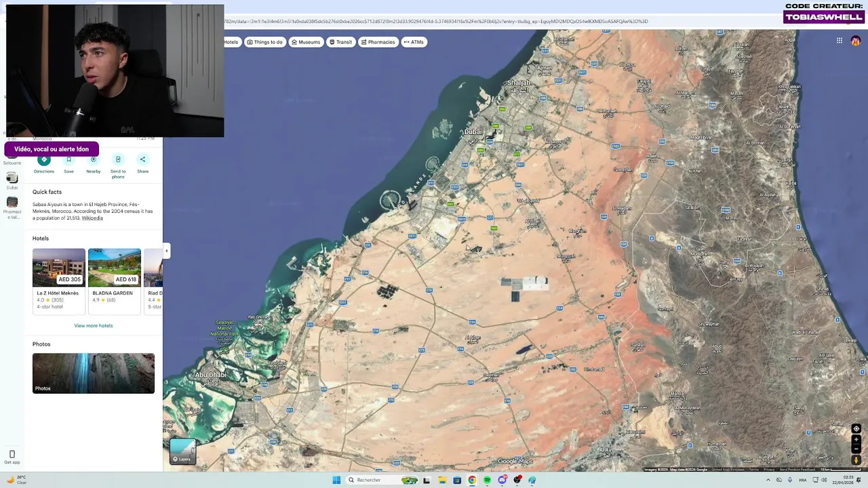Share this place via the Share icon
This screenshot has height=488, width=868.
142,160
